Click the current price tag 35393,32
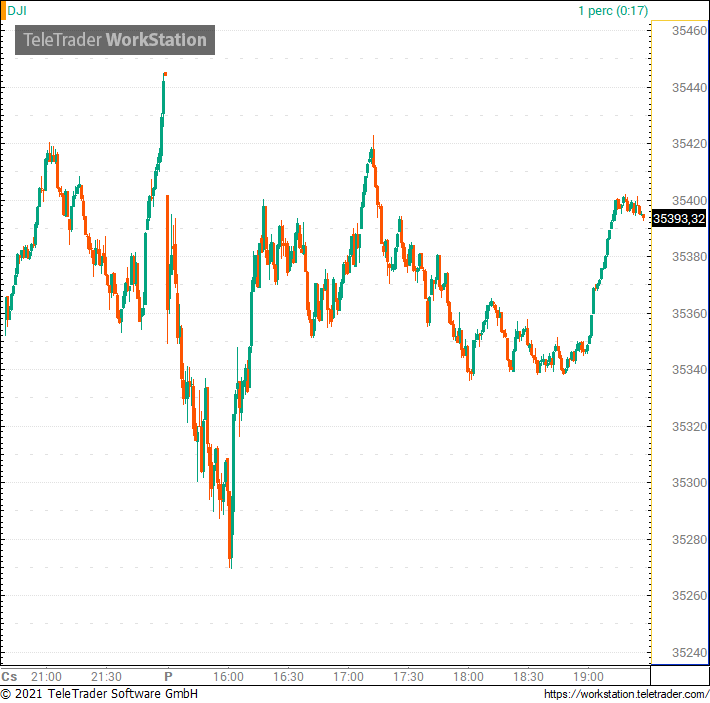 click(679, 219)
